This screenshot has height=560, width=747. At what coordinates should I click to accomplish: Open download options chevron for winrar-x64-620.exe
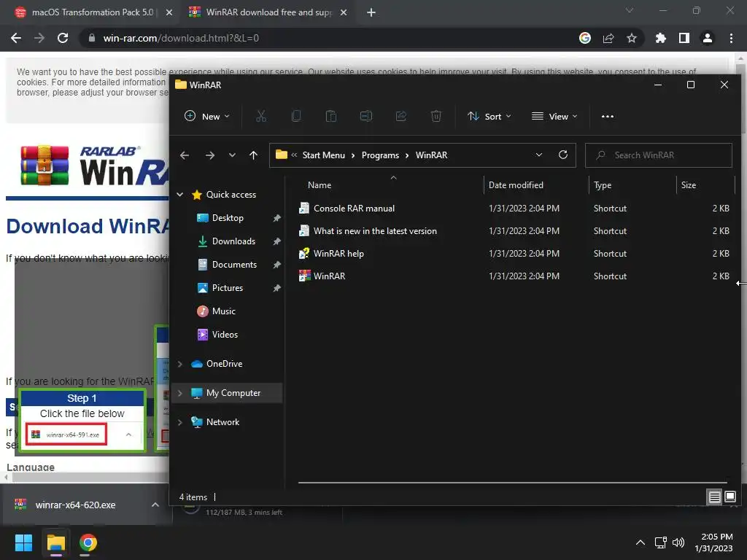155,505
